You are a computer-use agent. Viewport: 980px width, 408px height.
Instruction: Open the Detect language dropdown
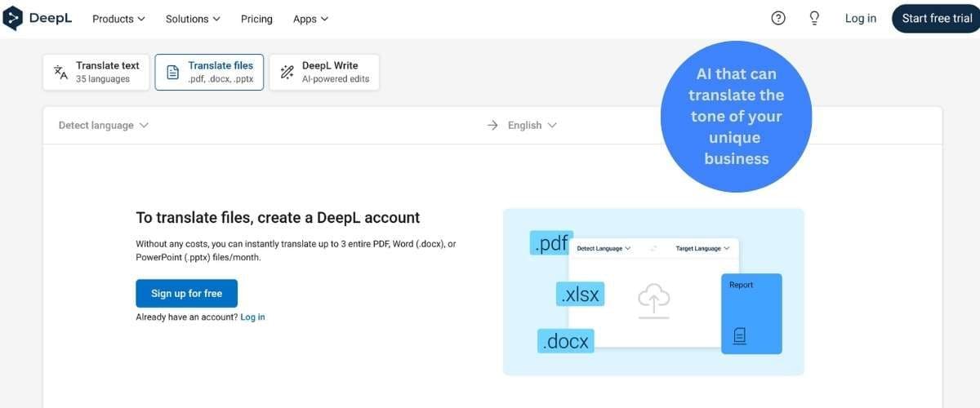(104, 125)
